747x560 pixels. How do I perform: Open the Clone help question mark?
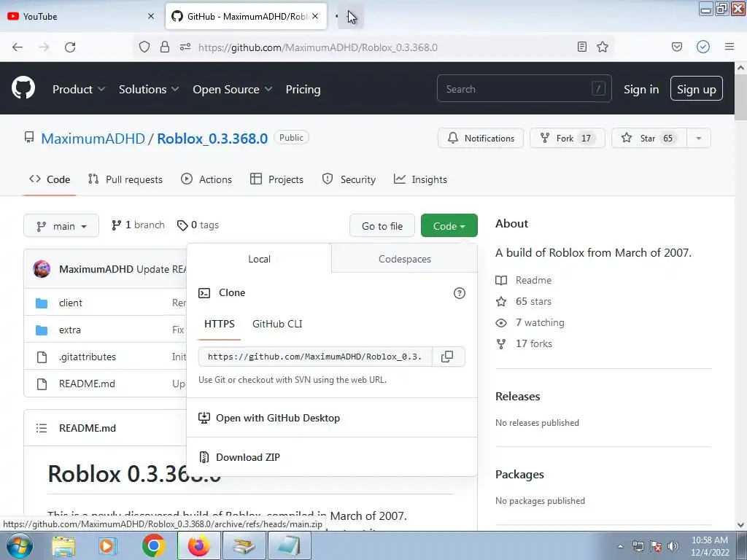[x=460, y=293]
